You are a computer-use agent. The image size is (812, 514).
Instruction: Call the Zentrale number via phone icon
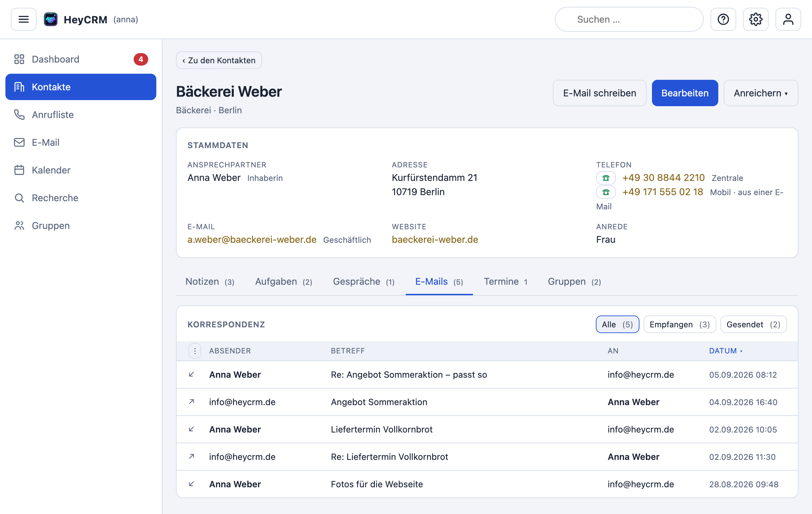pyautogui.click(x=606, y=178)
